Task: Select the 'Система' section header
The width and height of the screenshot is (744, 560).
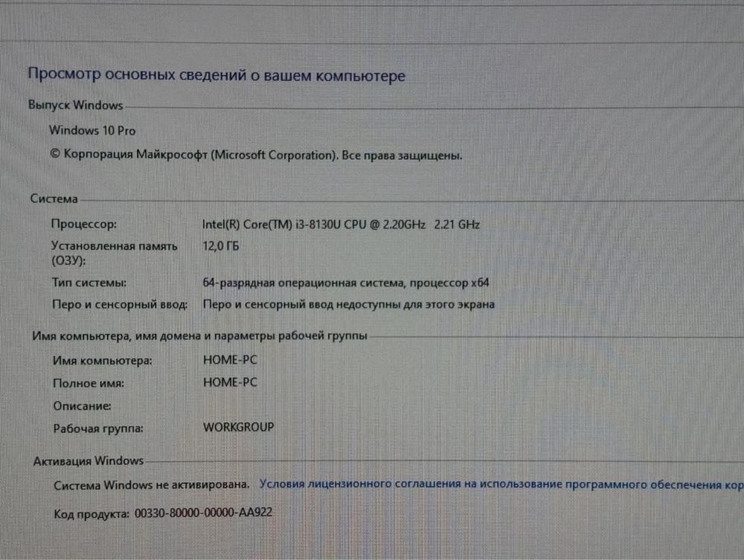Action: click(54, 199)
